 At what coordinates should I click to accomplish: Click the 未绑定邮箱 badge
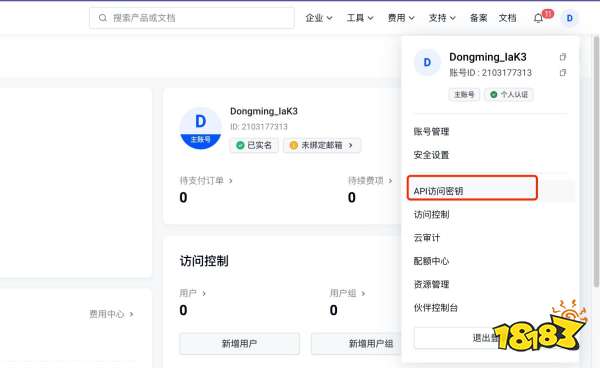(322, 145)
